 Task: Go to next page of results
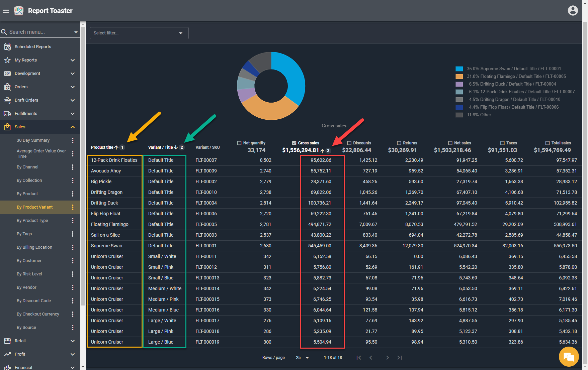tap(387, 358)
